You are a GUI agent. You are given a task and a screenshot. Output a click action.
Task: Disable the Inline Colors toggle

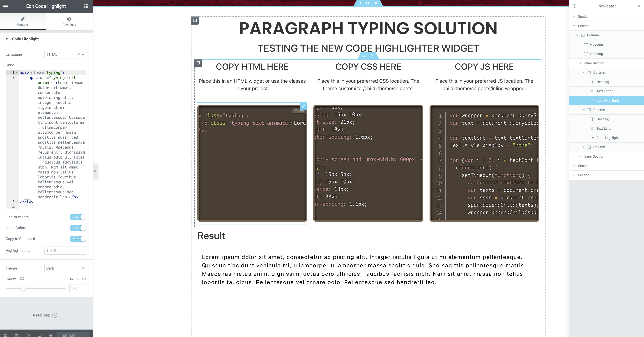pos(78,228)
